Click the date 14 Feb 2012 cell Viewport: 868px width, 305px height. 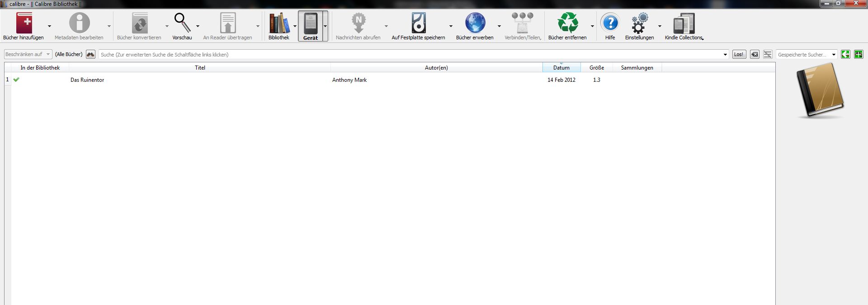pos(561,80)
